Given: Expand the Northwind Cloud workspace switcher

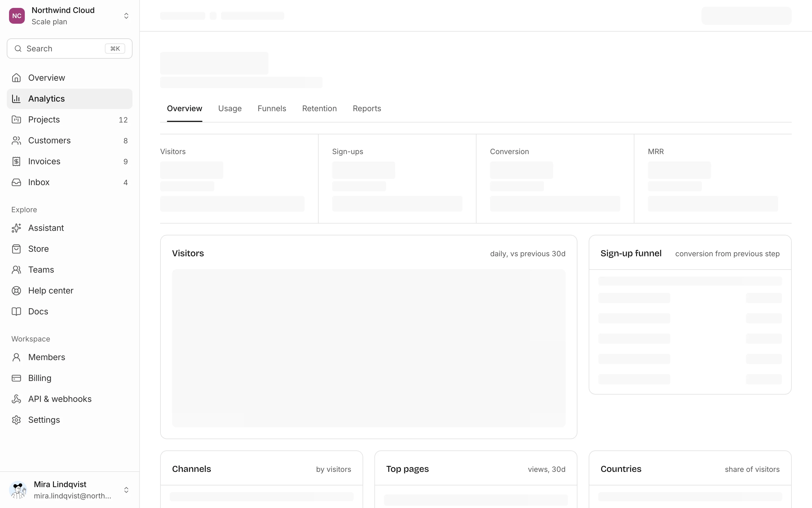Looking at the screenshot, I should point(126,16).
